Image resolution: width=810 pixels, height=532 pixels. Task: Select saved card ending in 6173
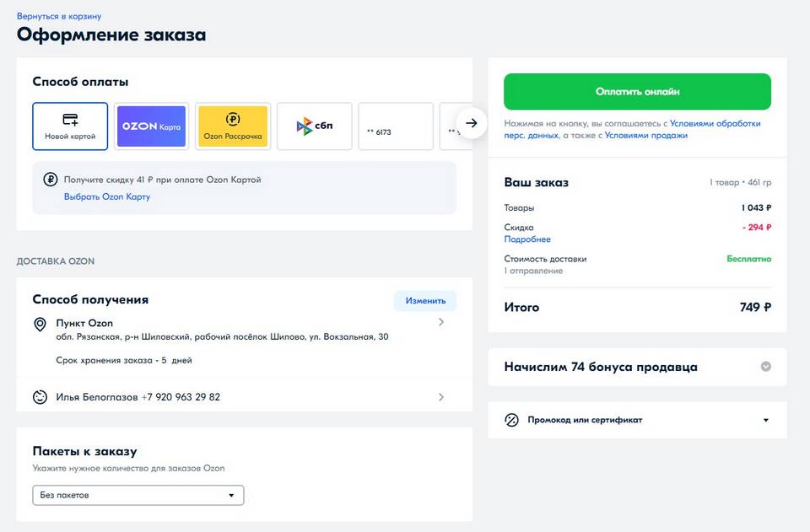pos(396,126)
